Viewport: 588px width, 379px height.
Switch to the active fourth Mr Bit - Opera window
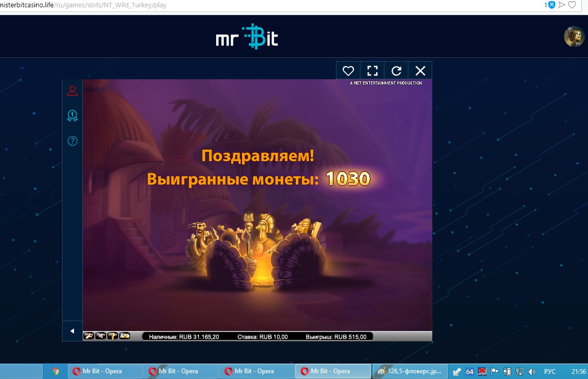click(x=333, y=371)
